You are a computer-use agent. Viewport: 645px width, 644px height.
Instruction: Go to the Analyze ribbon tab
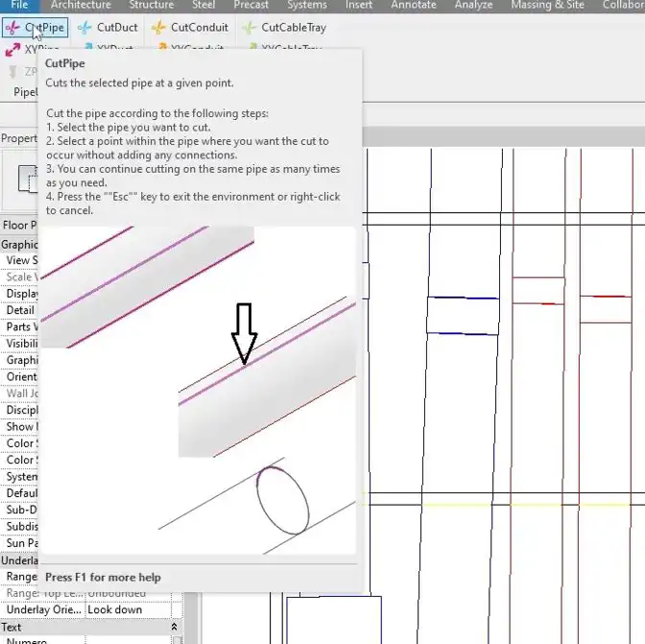pyautogui.click(x=473, y=5)
